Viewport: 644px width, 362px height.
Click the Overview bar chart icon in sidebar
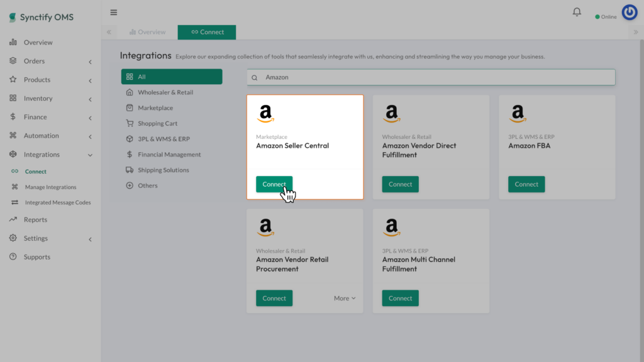tap(13, 42)
